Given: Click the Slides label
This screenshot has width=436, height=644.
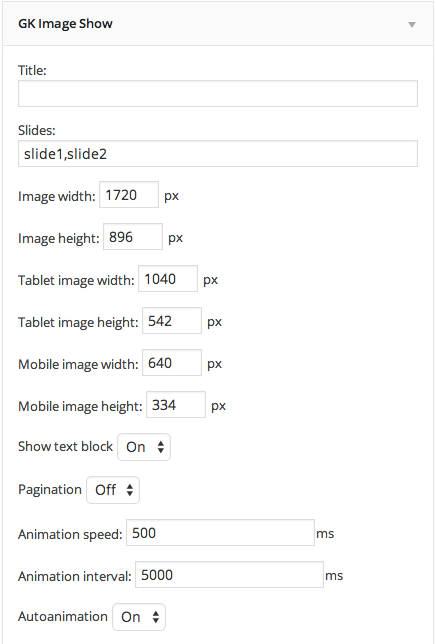Looking at the screenshot, I should pos(37,131).
